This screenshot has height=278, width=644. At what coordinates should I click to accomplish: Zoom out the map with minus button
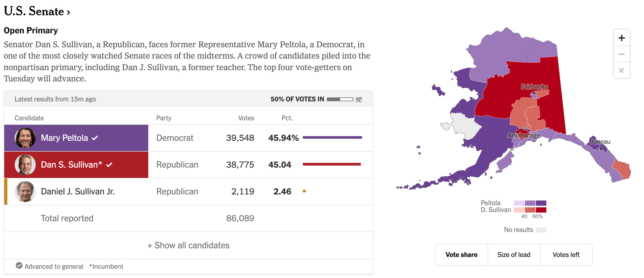621,54
